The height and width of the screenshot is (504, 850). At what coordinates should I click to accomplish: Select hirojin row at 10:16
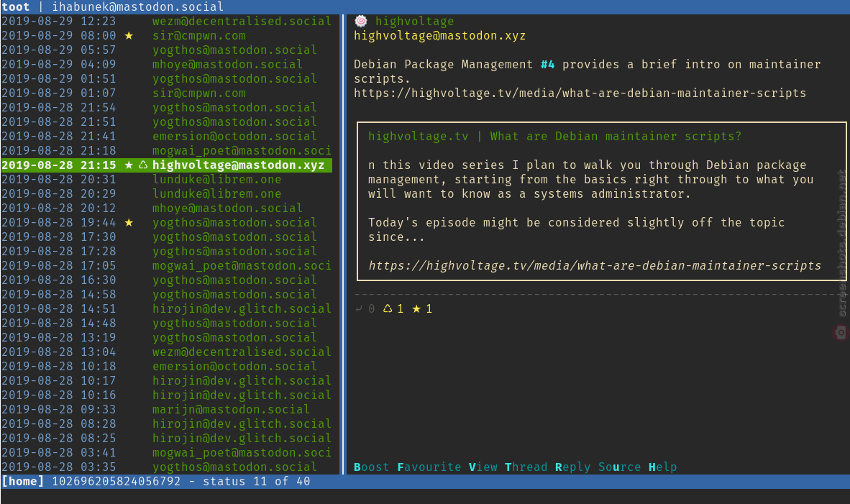point(166,395)
